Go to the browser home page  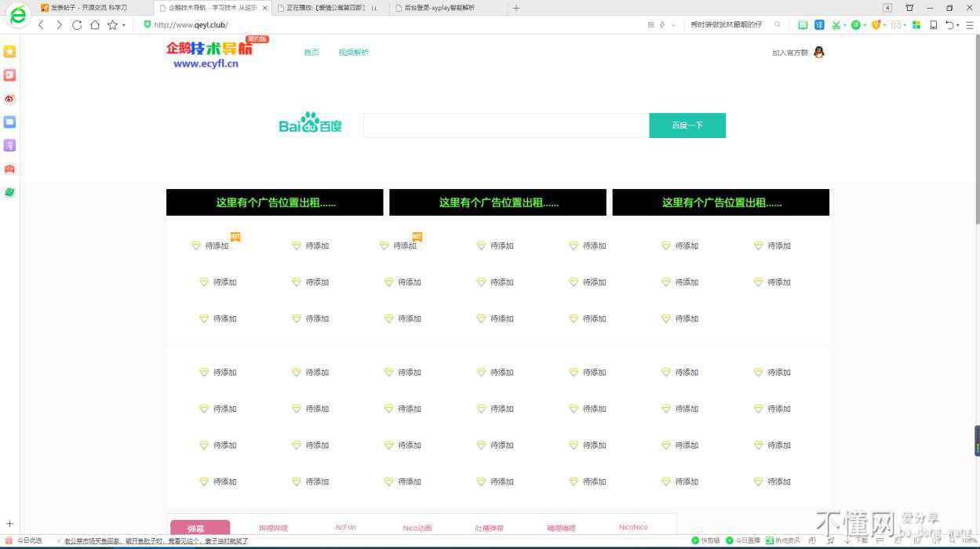tap(94, 25)
